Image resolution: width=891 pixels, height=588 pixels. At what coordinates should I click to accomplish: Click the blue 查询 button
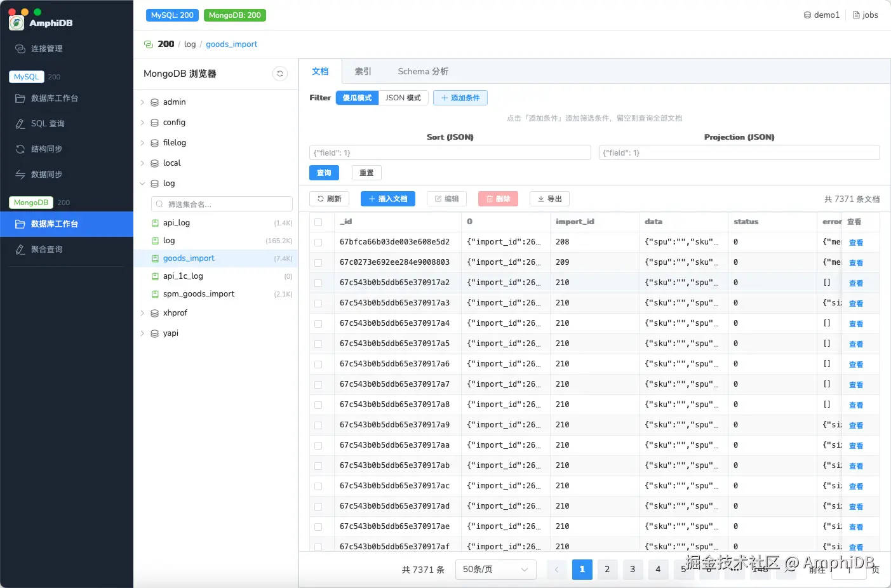pyautogui.click(x=324, y=173)
